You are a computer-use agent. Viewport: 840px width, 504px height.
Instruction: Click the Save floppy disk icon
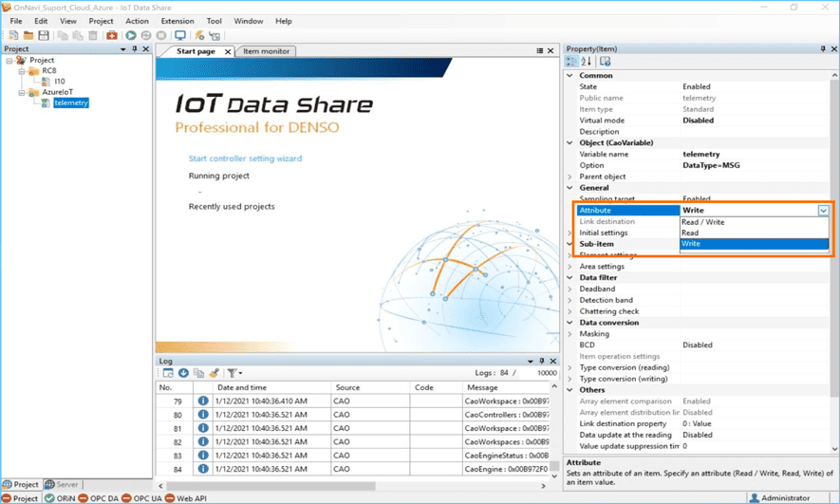[44, 35]
